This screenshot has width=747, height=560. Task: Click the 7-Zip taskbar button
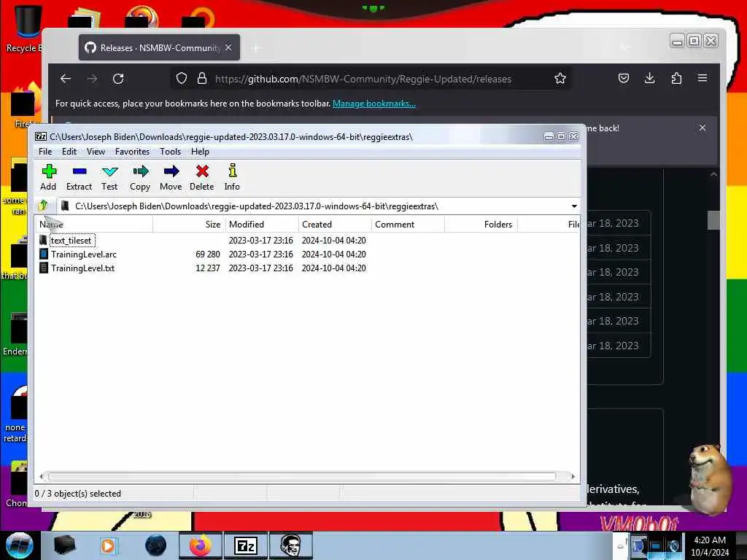[x=246, y=545]
